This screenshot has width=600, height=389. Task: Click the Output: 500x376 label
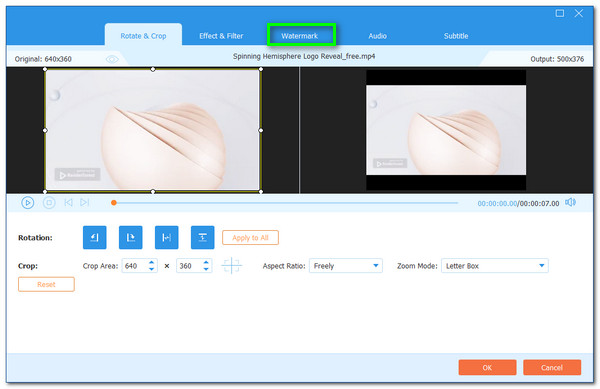557,59
